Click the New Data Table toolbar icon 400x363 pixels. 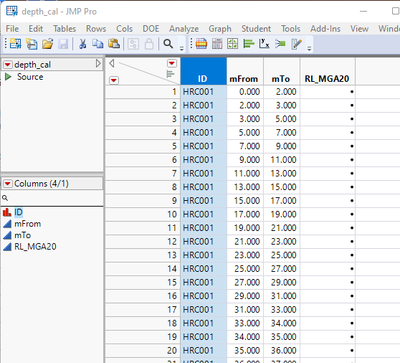15,44
